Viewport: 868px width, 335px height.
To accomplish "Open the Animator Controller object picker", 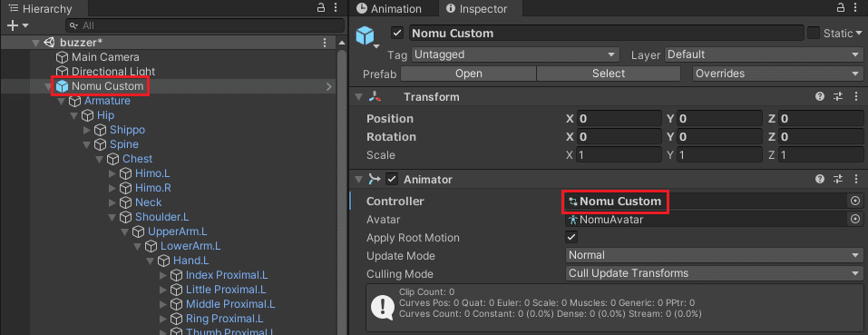I will (x=855, y=201).
